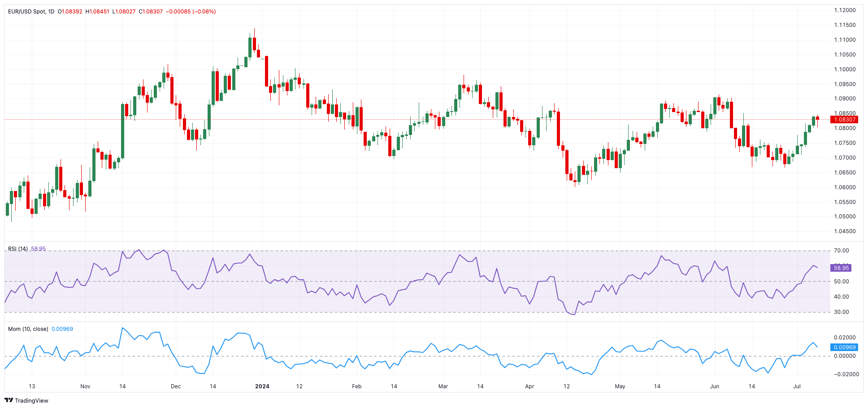Click the TradingView logo icon

click(9, 400)
